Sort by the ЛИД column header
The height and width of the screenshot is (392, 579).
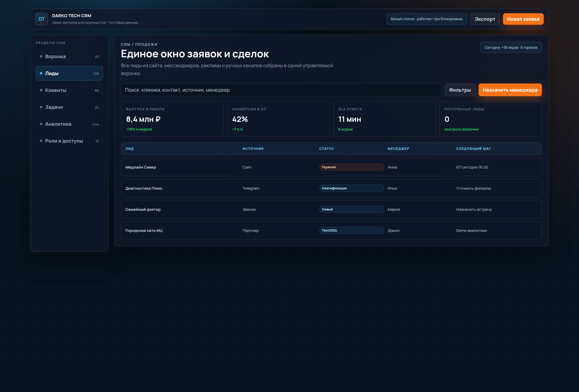(x=129, y=149)
